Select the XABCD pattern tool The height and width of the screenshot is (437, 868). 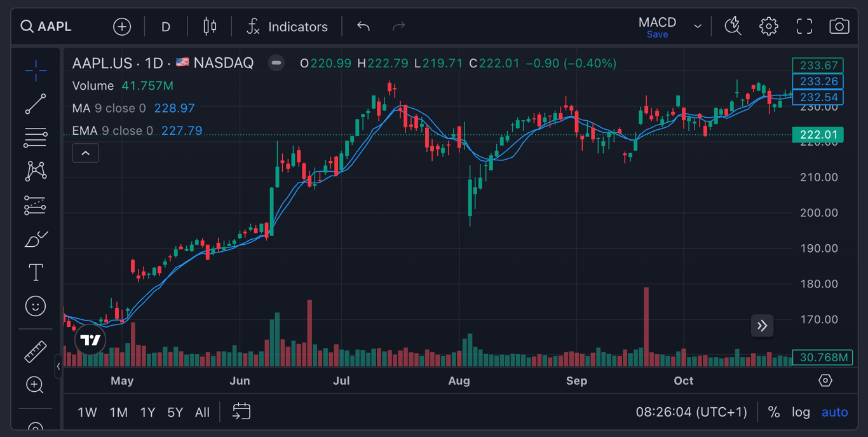click(x=36, y=171)
